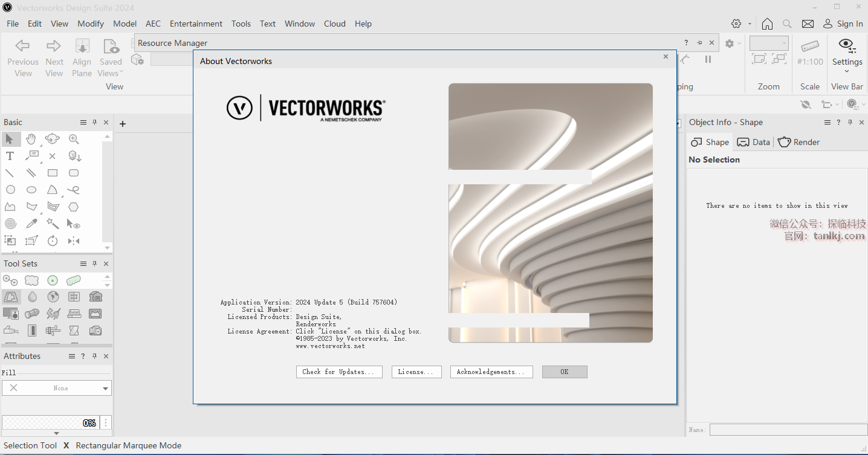Click Check for Updates button
Viewport: 868px width, 455px height.
(x=339, y=372)
